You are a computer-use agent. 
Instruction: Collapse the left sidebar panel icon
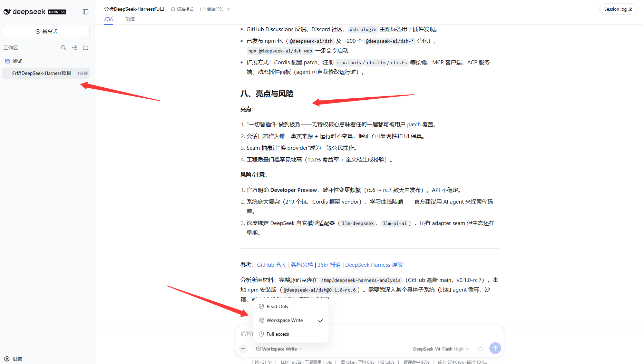[x=86, y=12]
